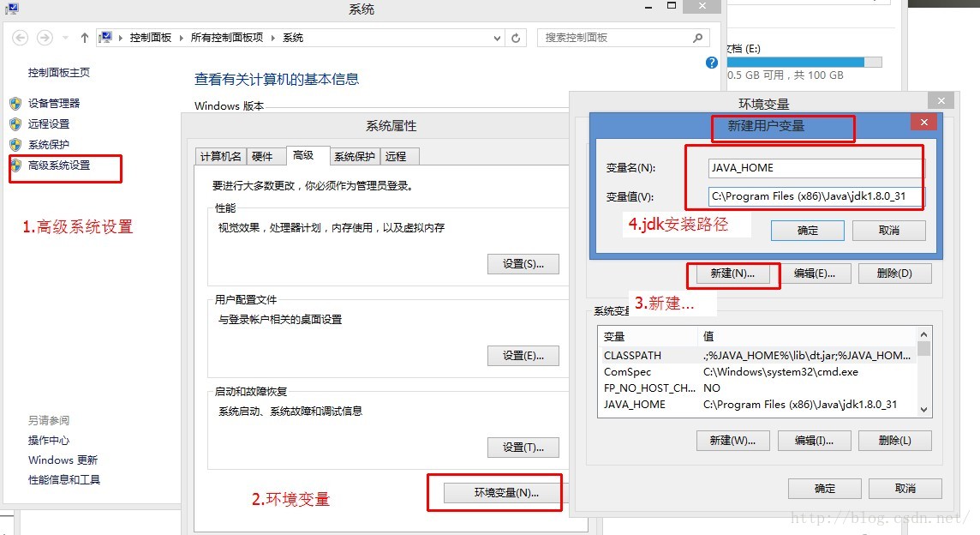
Task: Expand the address bar history dropdown
Action: pyautogui.click(x=497, y=39)
